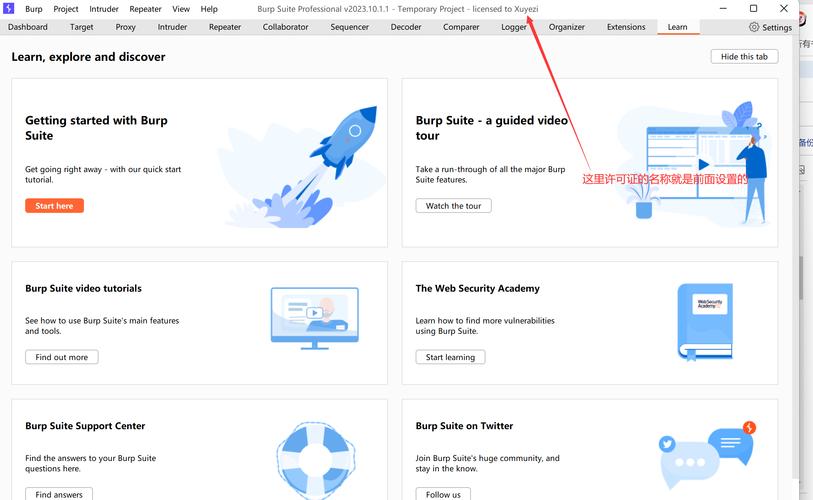Viewport: 813px width, 500px height.
Task: Switch to the Collaborator tab
Action: [285, 27]
